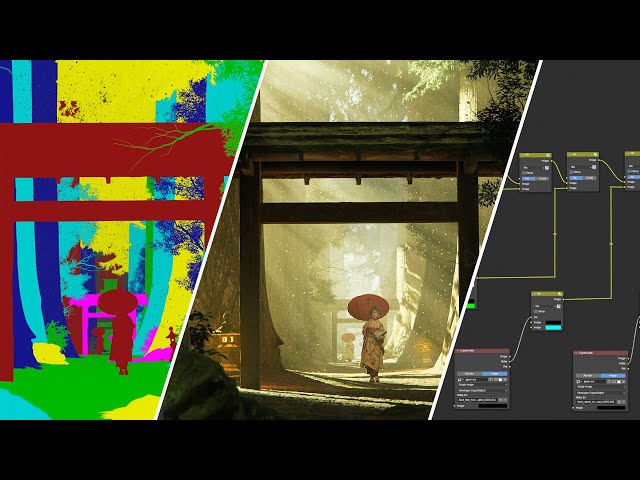Click Matte output socket of left Cryptomatte node
Image resolution: width=640 pixels, height=480 pixels.
coord(509,362)
